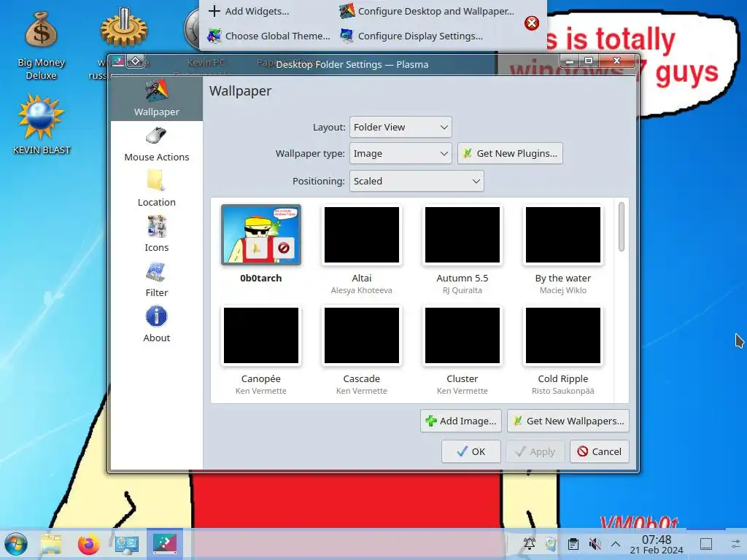Click the Add Image button
This screenshot has height=560, width=747.
click(x=461, y=421)
